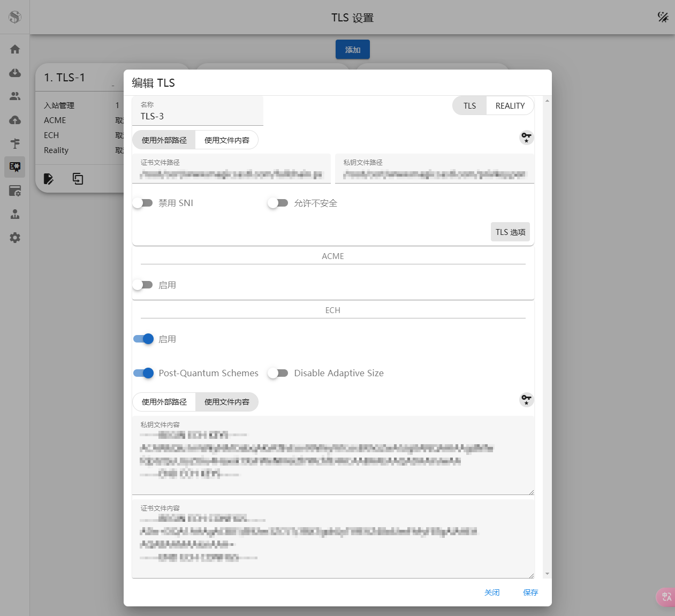Viewport: 675px width, 616px height.
Task: Click the '1. TLS-1' card title
Action: (x=64, y=78)
